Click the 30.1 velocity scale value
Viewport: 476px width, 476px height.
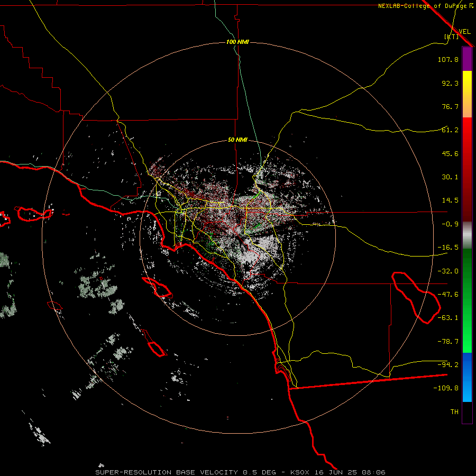click(x=450, y=177)
